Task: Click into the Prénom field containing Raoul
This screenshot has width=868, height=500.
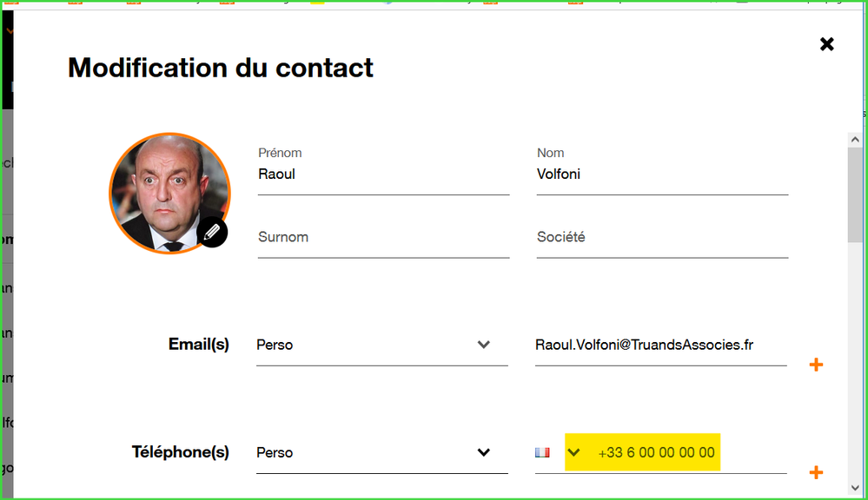Action: point(382,174)
